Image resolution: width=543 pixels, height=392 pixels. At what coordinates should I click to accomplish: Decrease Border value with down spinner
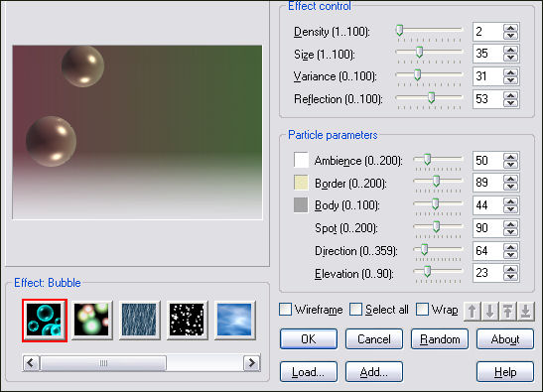click(x=511, y=187)
